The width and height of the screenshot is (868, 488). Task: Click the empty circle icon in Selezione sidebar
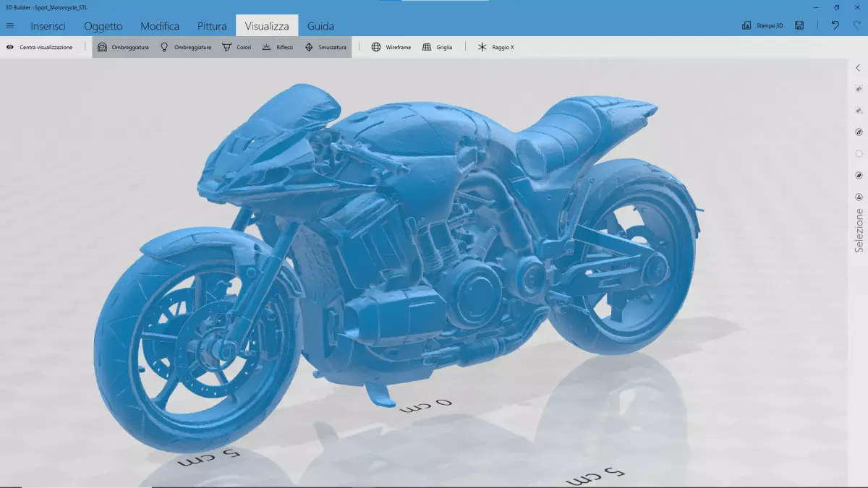(x=859, y=154)
